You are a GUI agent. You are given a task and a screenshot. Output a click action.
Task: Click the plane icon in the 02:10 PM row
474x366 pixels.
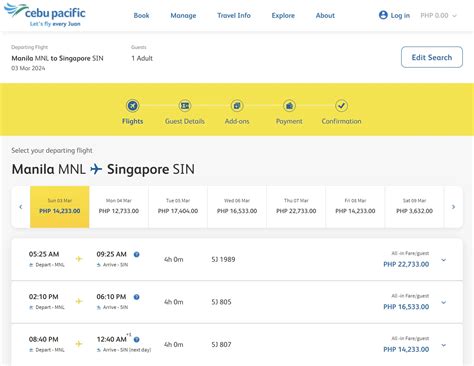(79, 301)
